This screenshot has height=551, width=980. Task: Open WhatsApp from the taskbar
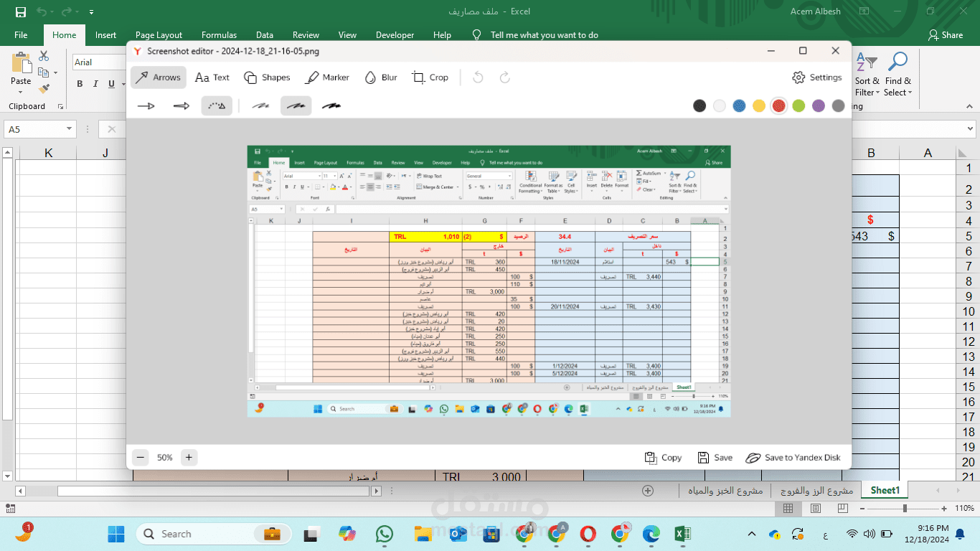click(x=385, y=534)
